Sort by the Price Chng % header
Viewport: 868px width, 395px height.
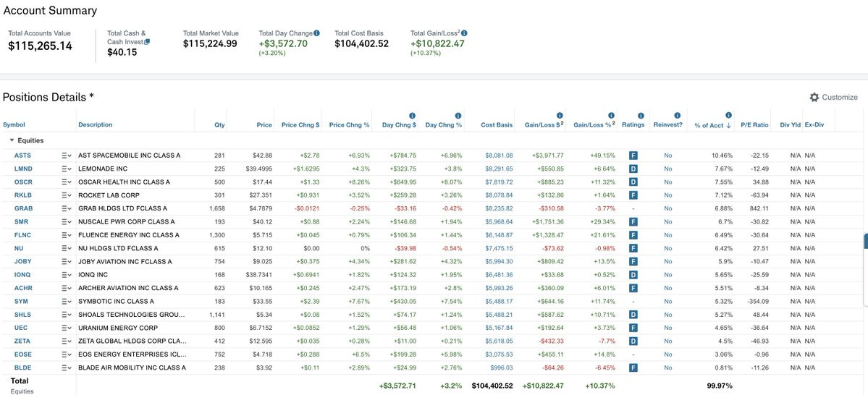tap(350, 125)
